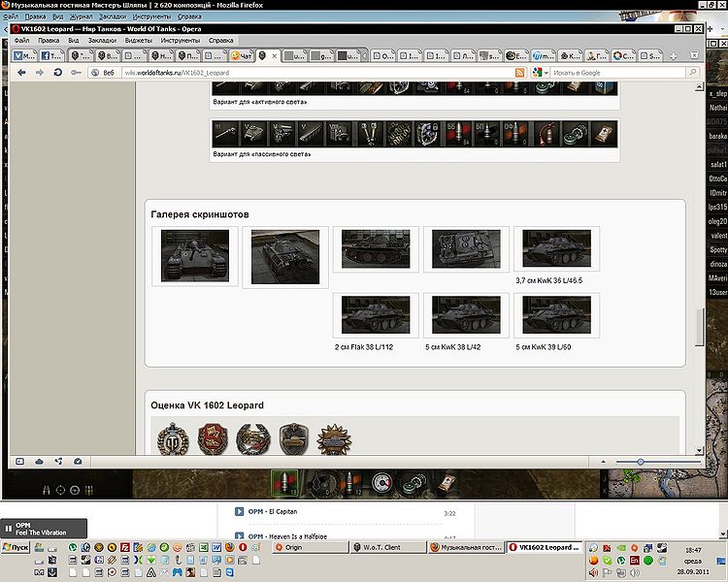Click the search magnifier icon in Opera
Screen dimensions: 728x582
click(692, 73)
